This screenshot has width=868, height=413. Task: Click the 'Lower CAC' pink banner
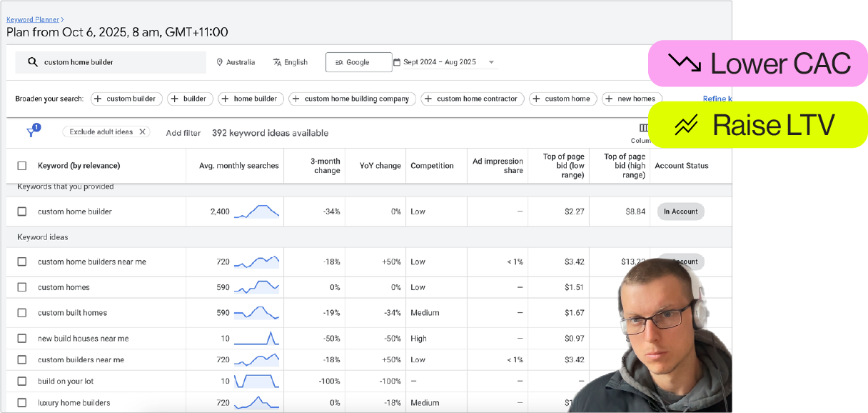point(758,64)
